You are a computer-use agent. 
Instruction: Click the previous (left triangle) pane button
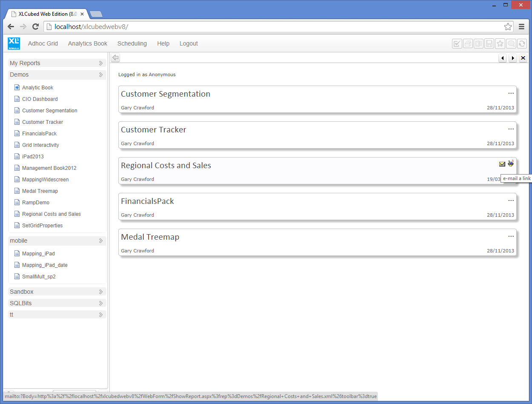click(x=503, y=58)
